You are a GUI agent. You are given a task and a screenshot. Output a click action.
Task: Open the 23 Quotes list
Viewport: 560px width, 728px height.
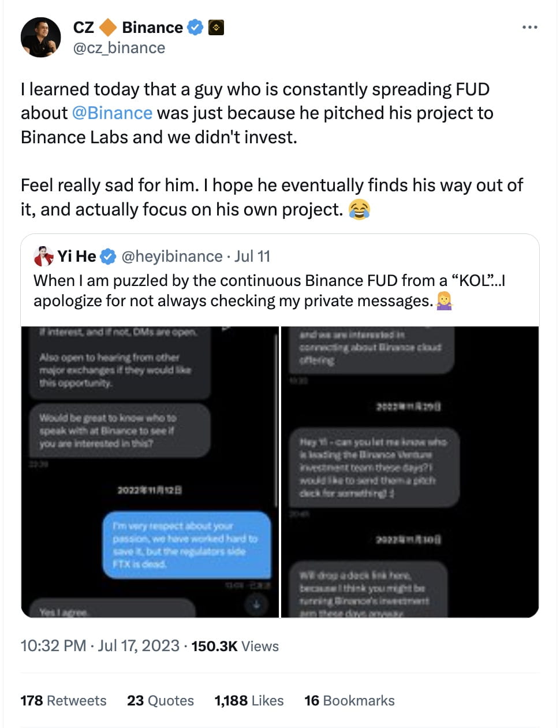(160, 700)
